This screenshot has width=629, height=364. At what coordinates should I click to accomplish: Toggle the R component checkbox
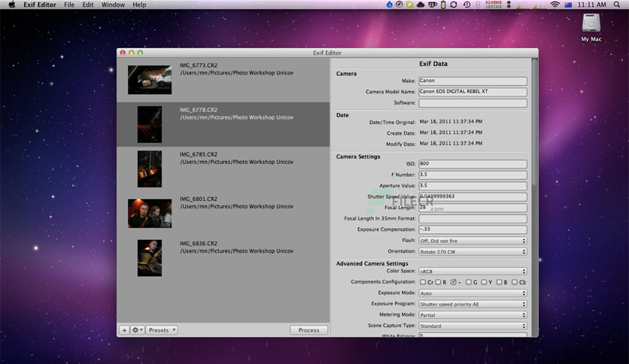[x=438, y=282]
